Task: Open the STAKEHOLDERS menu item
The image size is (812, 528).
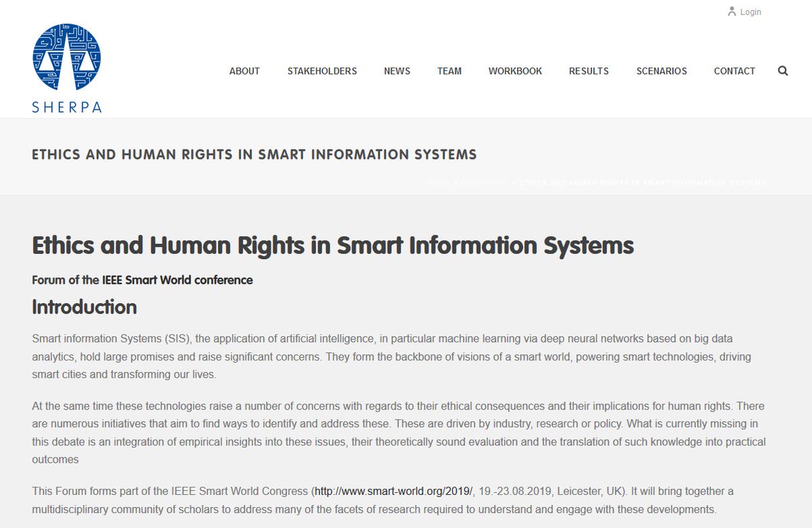Action: (322, 71)
